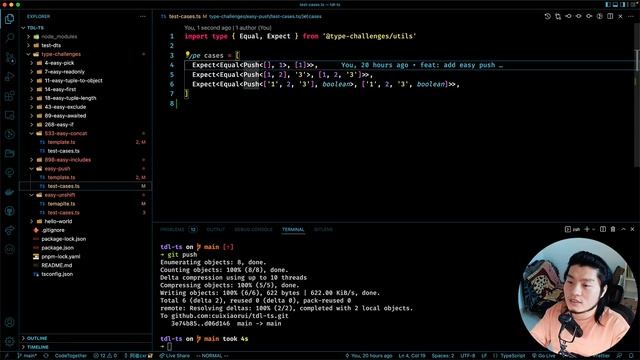Click CodeTogether in status bar
This screenshot has height=360, width=640.
[70, 356]
